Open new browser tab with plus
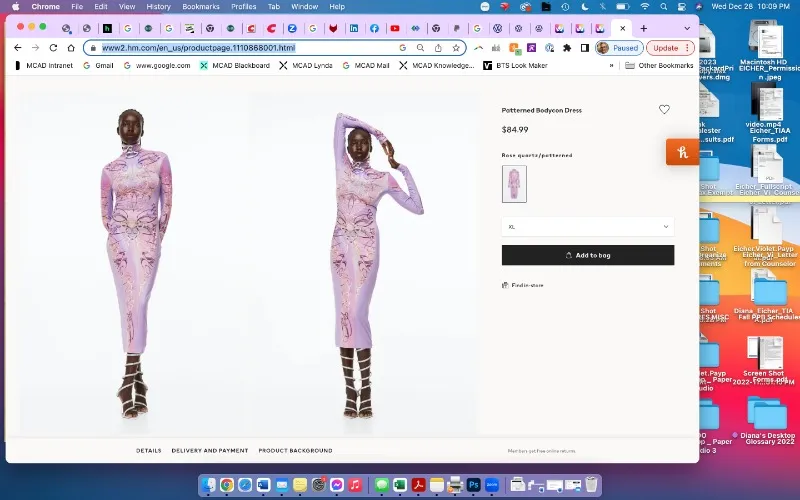The image size is (800, 500). click(643, 29)
